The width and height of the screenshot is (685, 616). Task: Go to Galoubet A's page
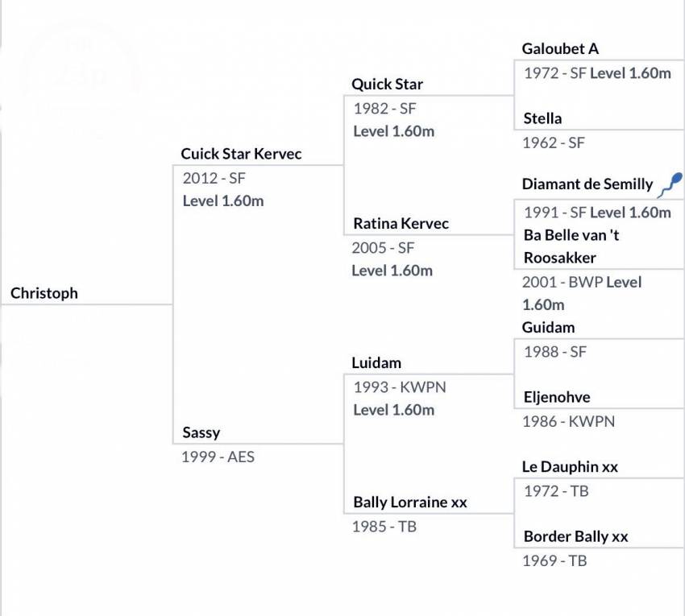pos(560,48)
